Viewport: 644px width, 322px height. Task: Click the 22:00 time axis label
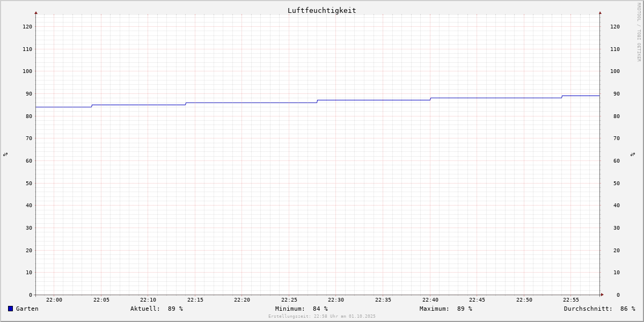click(x=54, y=300)
